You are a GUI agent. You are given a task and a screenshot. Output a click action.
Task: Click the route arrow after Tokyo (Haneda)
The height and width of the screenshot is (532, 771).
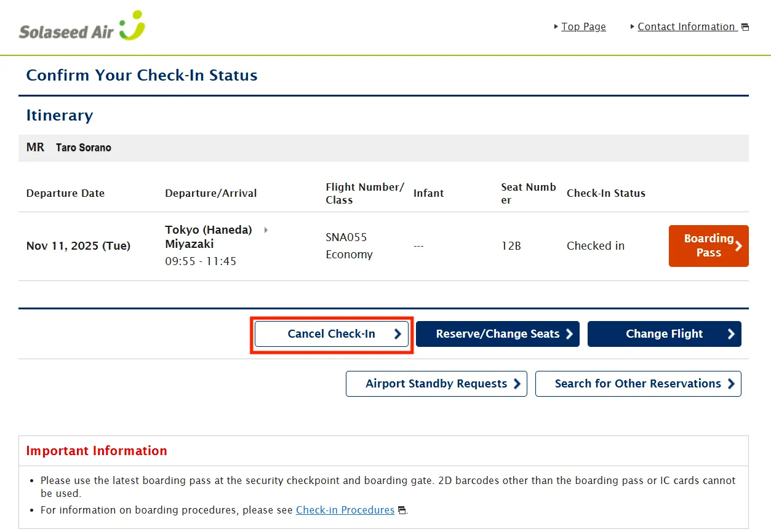tap(266, 230)
